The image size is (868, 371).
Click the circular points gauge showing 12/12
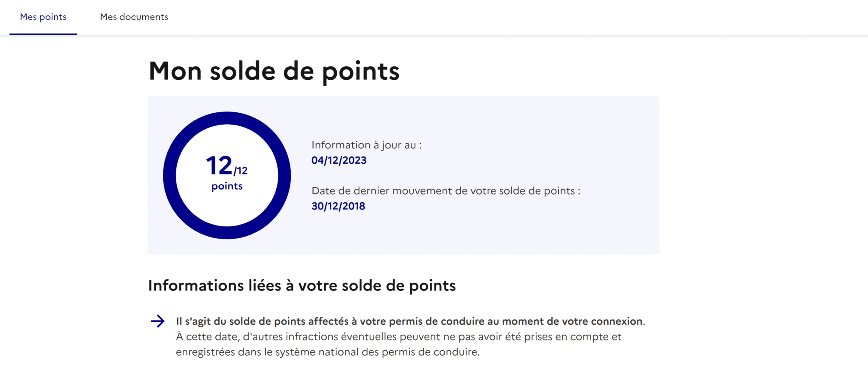point(226,176)
